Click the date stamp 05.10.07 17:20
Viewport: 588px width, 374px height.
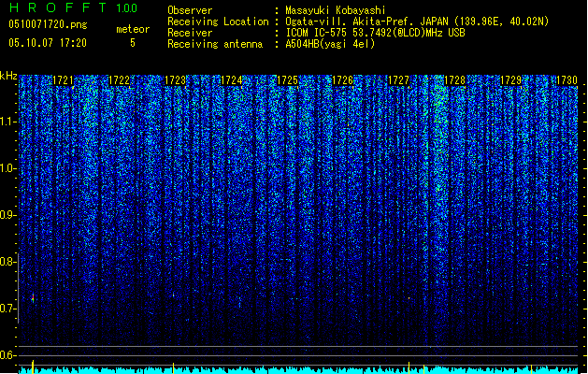click(x=48, y=43)
